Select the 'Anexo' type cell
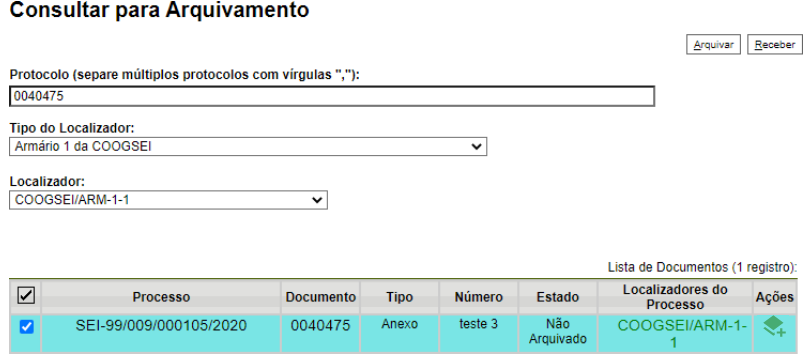 point(399,324)
